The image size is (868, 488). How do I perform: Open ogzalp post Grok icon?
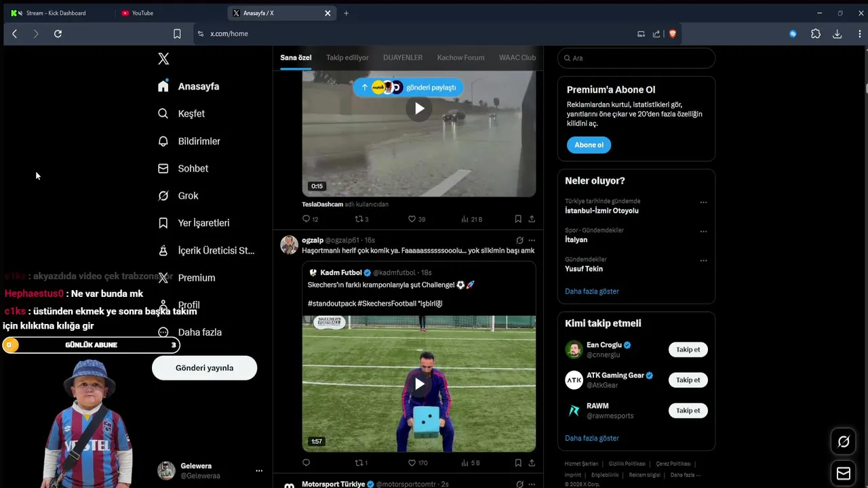[x=519, y=240]
